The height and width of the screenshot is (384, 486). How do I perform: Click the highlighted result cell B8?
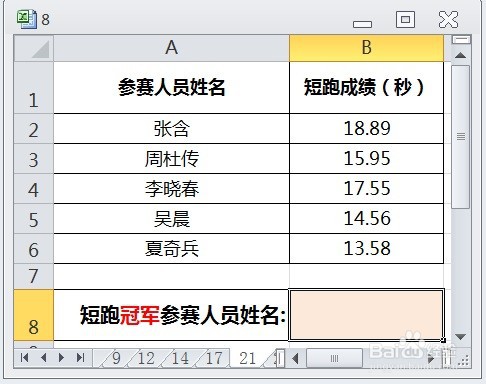coord(367,315)
